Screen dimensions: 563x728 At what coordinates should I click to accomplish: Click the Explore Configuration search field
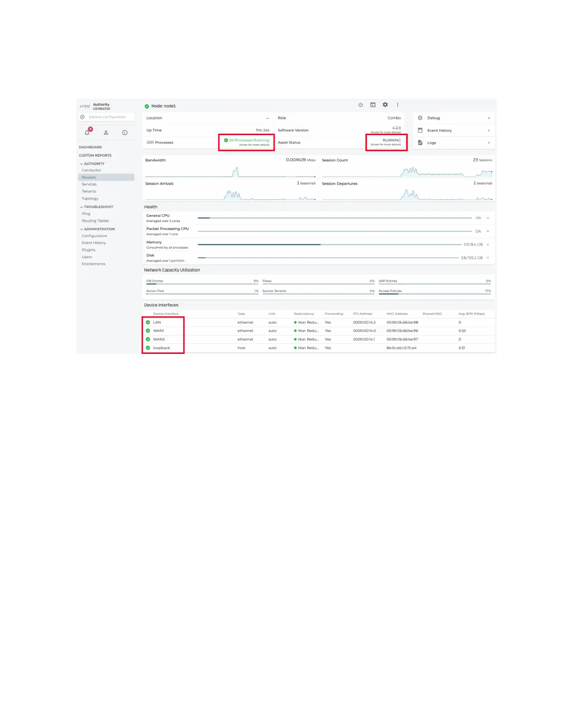click(107, 117)
